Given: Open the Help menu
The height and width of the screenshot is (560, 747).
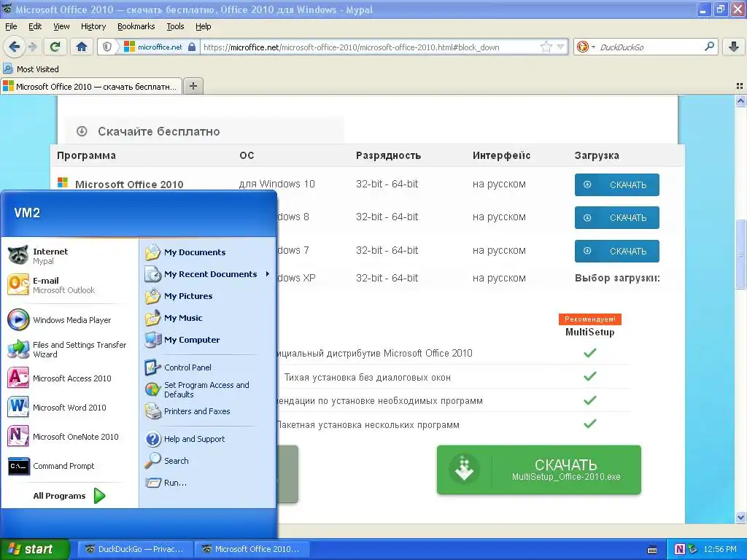Looking at the screenshot, I should 203,26.
